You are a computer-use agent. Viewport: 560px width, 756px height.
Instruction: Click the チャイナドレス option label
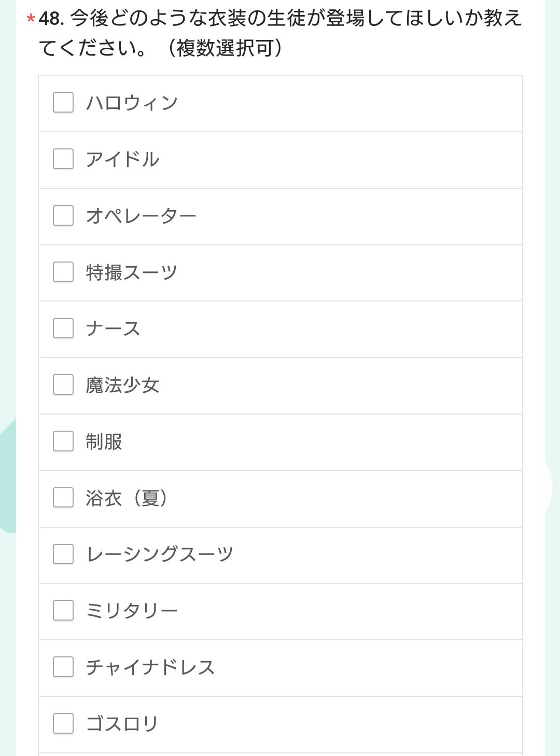click(150, 667)
